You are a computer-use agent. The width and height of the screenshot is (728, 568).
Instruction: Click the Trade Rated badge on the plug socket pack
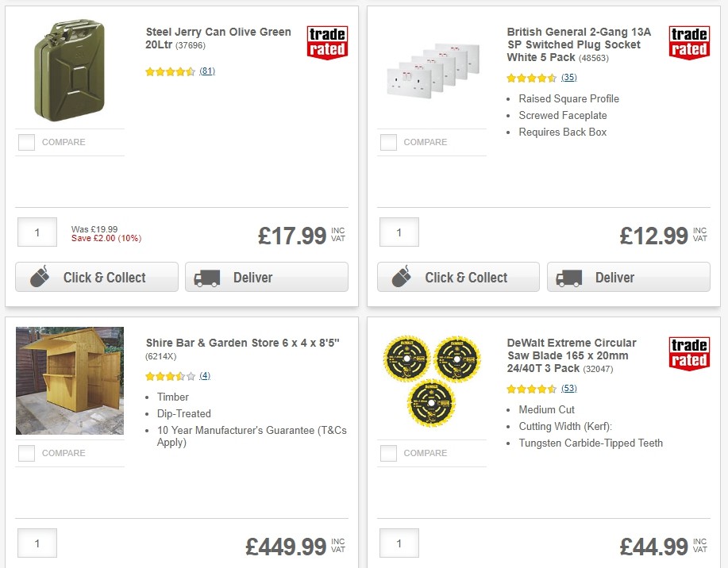pos(688,41)
